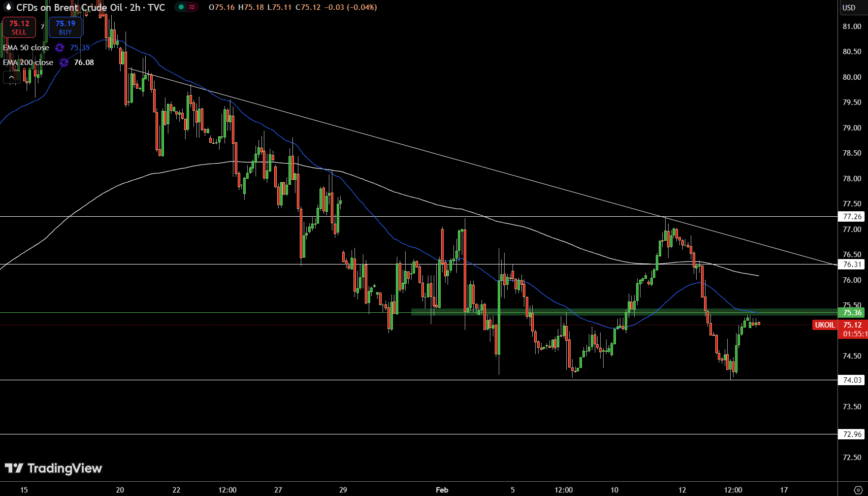Click the 80.00 price axis label
868x496 pixels.
point(852,77)
